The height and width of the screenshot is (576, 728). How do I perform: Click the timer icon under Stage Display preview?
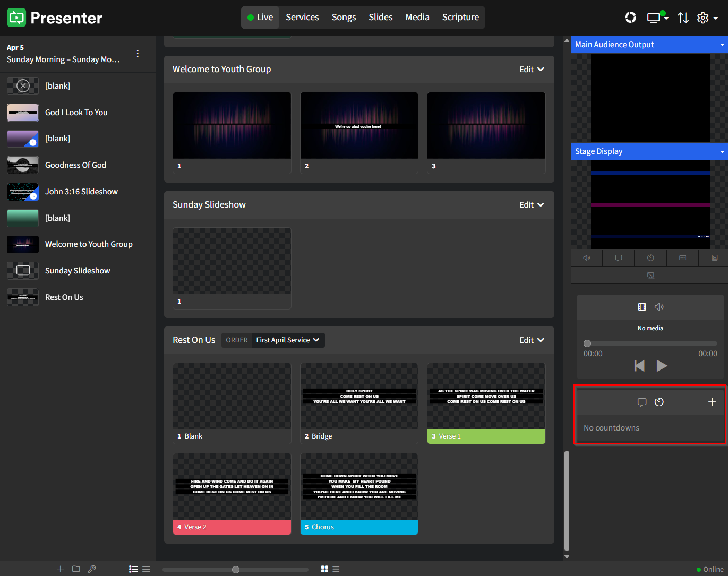tap(650, 258)
